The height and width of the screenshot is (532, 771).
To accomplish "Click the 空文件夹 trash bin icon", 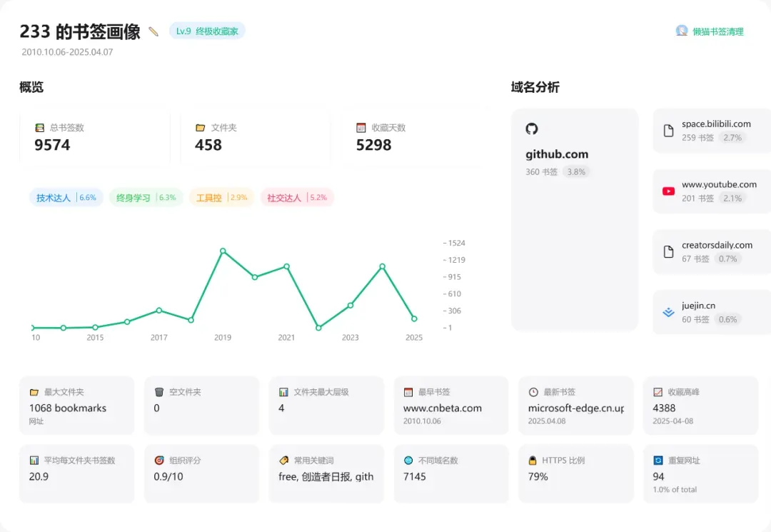I will point(158,392).
